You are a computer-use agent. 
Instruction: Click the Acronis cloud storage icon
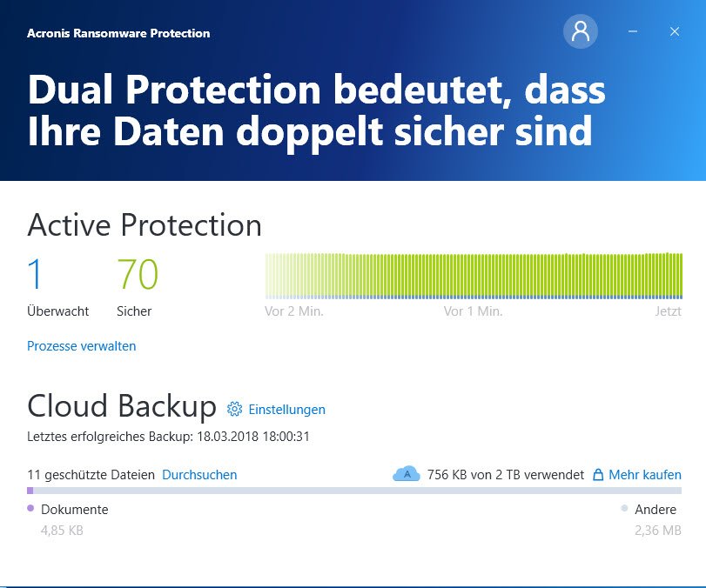point(407,474)
